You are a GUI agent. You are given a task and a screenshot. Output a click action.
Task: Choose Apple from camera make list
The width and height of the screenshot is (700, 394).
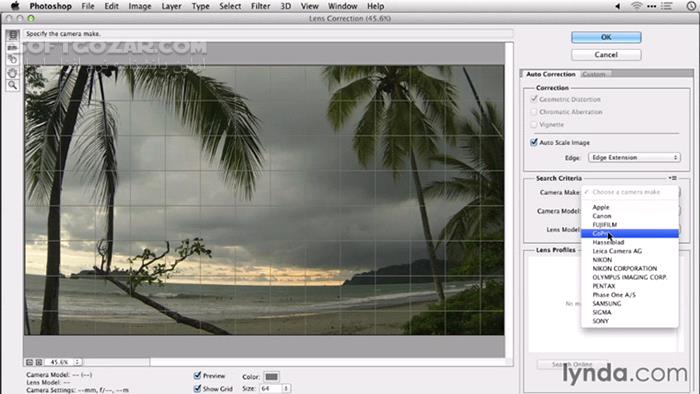(x=629, y=207)
